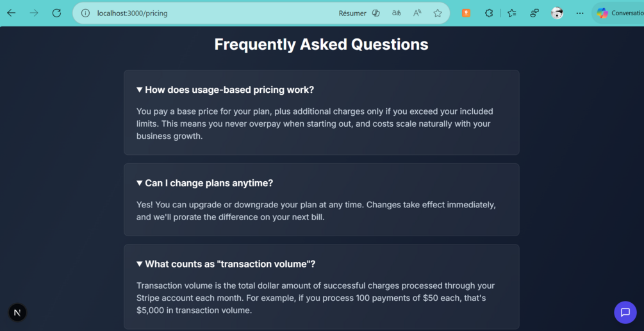Click the forward navigation arrow
Screen dimensions: 644x331
[34, 13]
